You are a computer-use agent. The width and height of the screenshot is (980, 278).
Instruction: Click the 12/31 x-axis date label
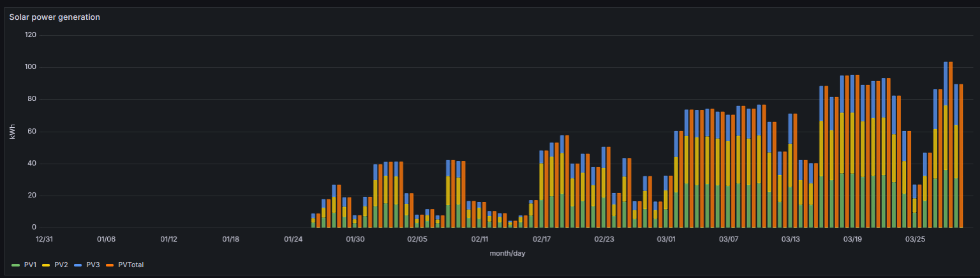point(44,239)
